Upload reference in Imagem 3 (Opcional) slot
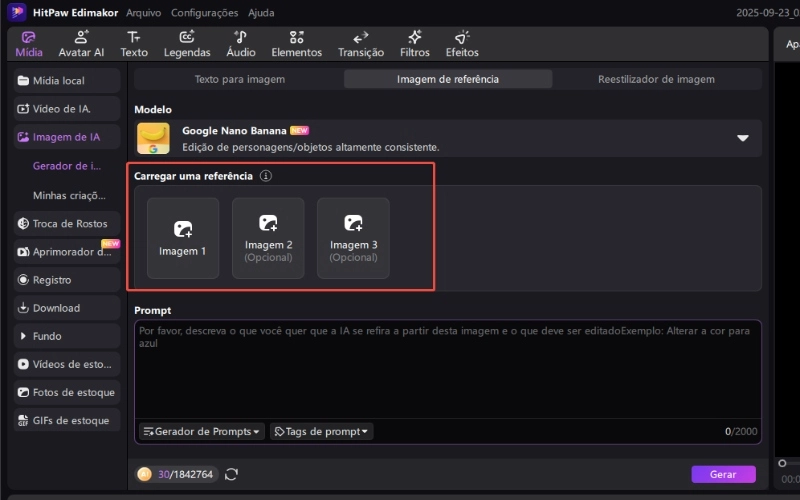 point(353,238)
